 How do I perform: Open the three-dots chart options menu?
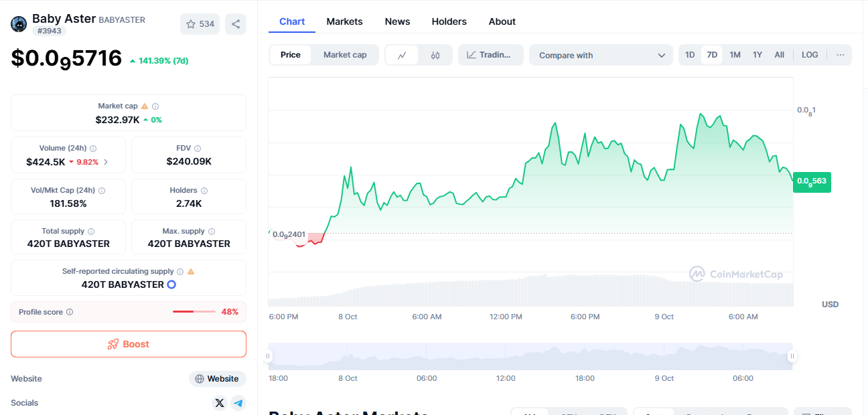point(841,55)
